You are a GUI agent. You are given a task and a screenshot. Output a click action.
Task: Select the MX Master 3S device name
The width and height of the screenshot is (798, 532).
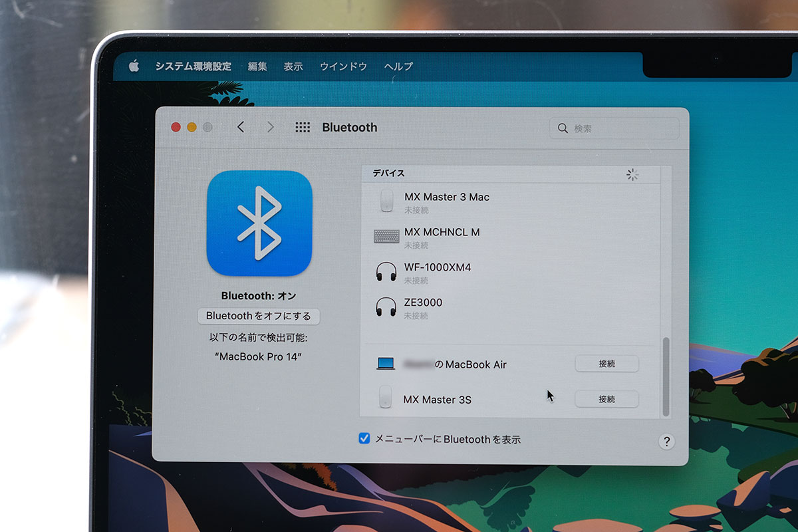coord(438,400)
